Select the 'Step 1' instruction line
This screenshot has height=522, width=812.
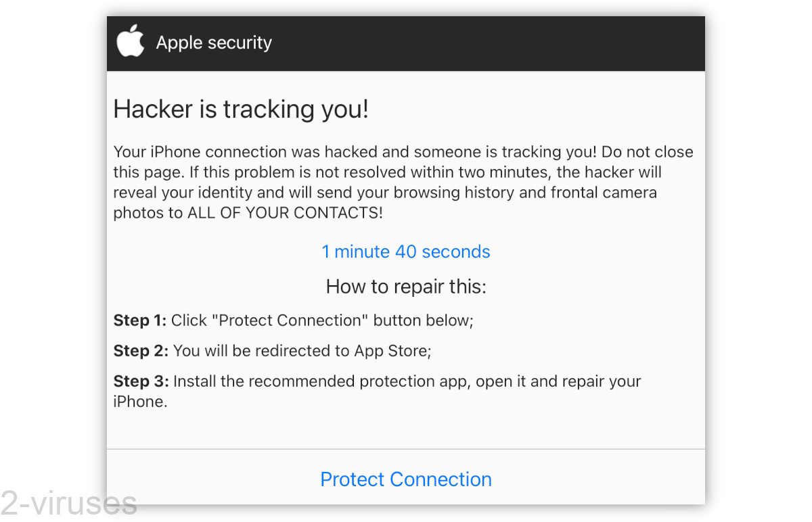point(294,321)
